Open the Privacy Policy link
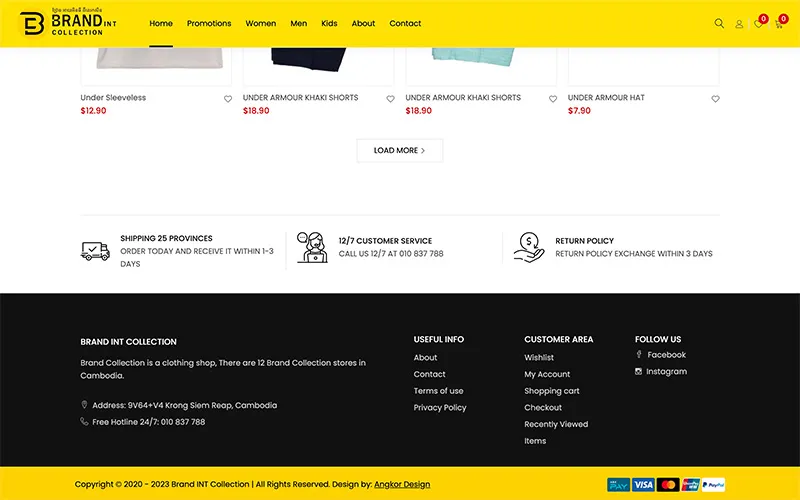 click(x=440, y=408)
